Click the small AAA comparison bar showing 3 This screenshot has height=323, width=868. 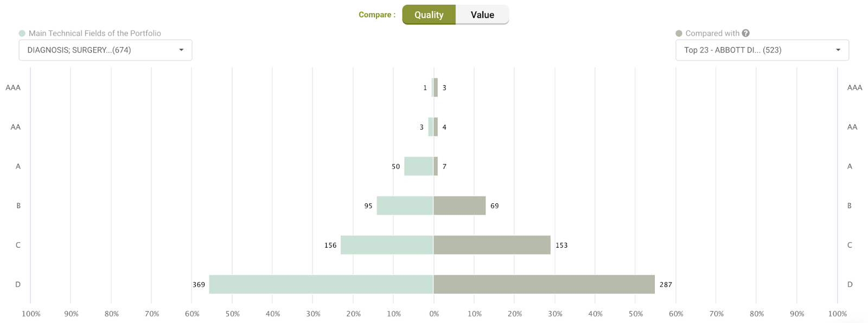click(436, 87)
